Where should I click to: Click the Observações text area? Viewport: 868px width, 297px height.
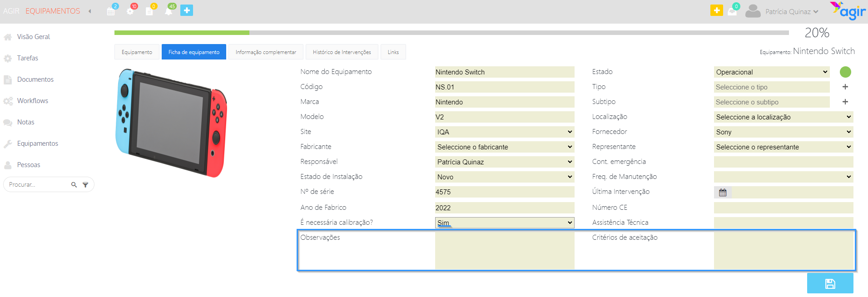point(505,251)
